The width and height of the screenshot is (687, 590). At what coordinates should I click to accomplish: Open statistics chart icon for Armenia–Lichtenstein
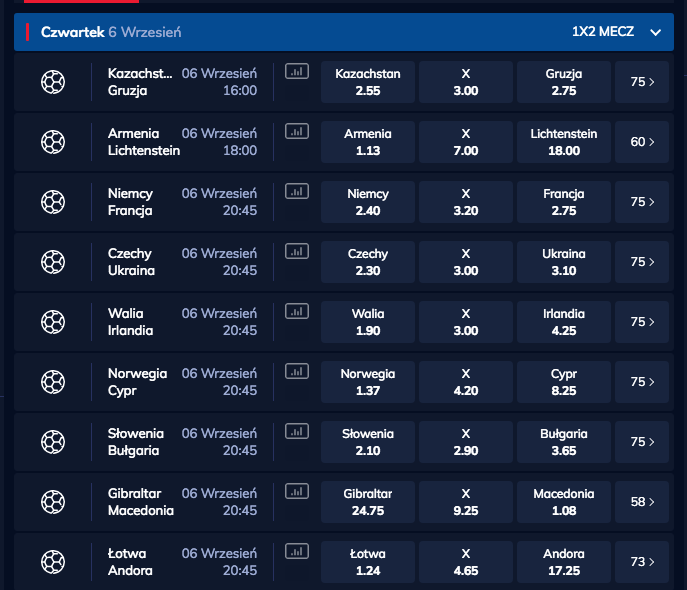(297, 131)
